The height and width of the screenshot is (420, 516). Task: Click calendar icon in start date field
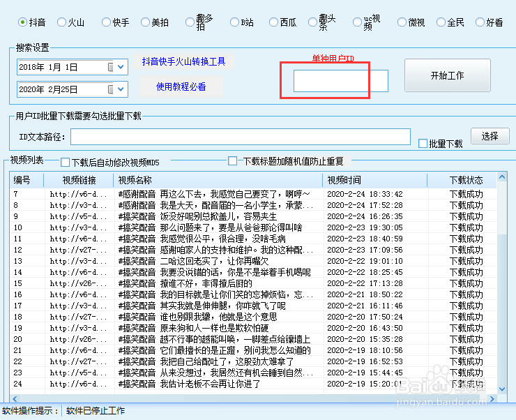pos(111,67)
